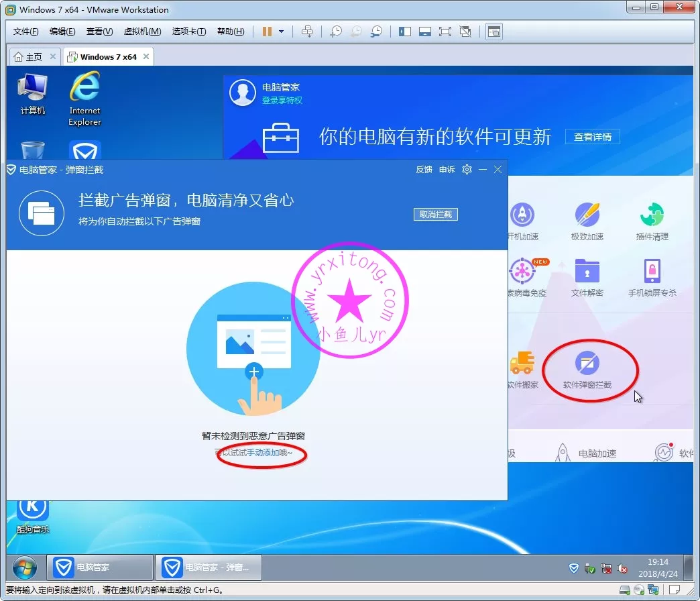Open the 手机锁屏专杀 phone lock tool
This screenshot has width=700, height=601.
point(652,276)
